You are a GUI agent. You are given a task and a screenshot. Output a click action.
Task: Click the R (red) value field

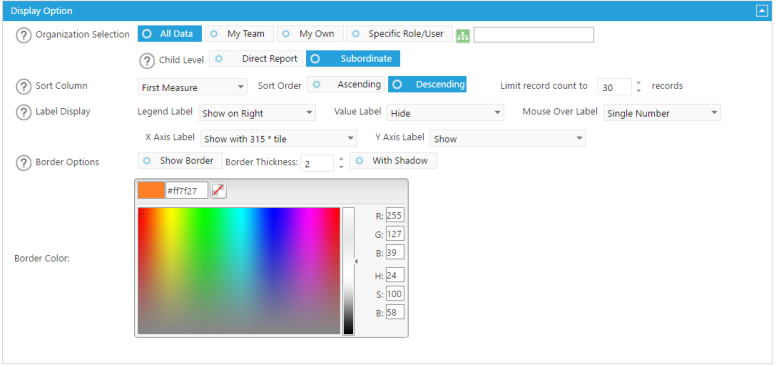pos(395,215)
